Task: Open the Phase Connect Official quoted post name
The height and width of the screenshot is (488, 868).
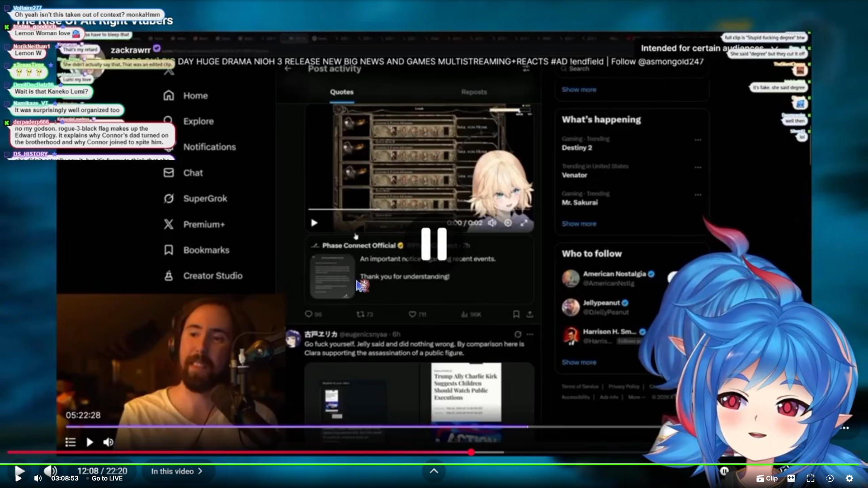Action: pos(358,246)
